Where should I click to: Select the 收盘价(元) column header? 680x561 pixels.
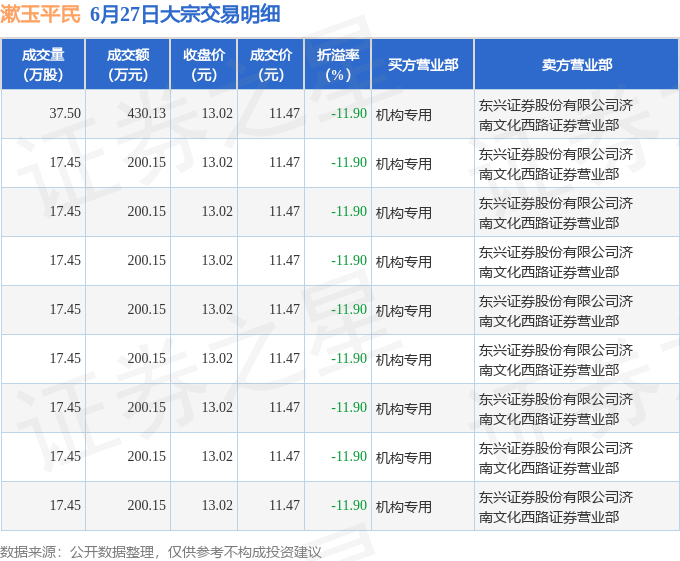pos(204,65)
